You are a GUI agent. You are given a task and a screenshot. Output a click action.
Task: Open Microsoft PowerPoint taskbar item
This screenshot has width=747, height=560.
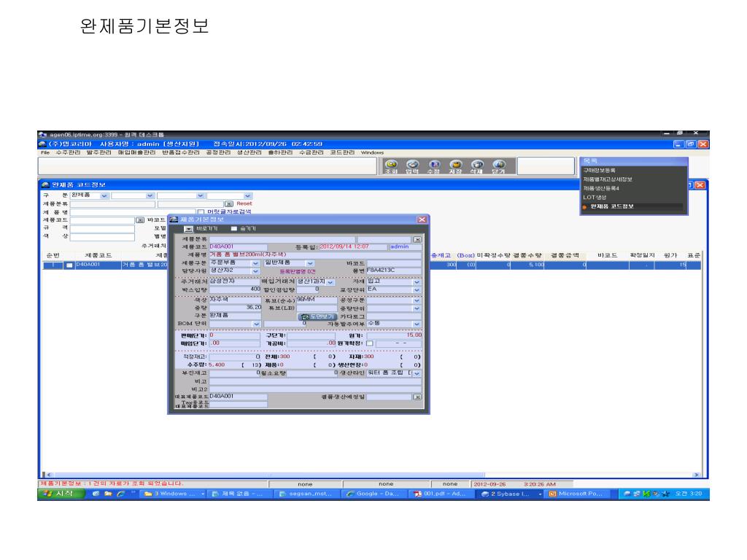[x=579, y=494]
